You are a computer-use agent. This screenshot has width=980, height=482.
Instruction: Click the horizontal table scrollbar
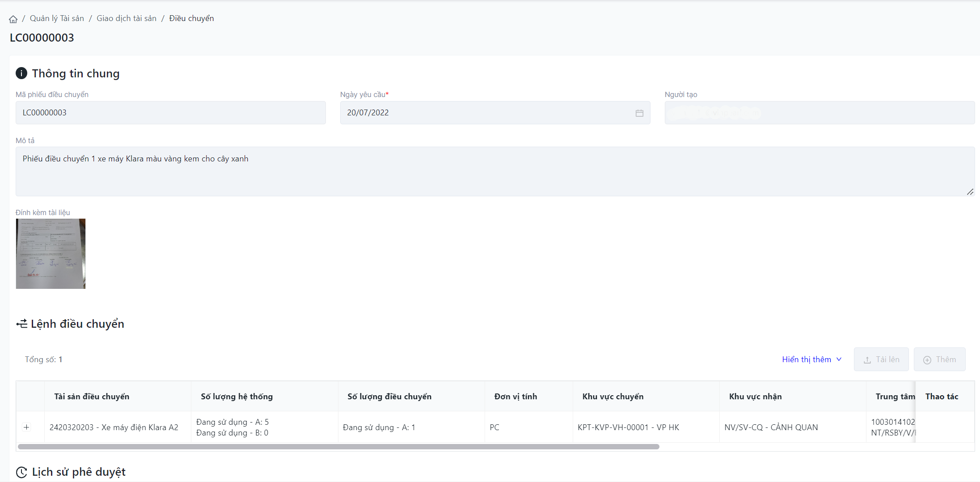338,447
